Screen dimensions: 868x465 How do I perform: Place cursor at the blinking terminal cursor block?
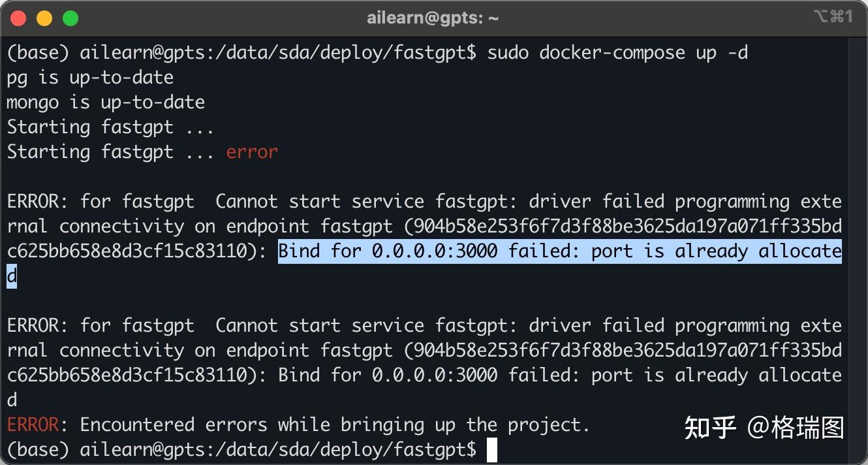tap(492, 450)
